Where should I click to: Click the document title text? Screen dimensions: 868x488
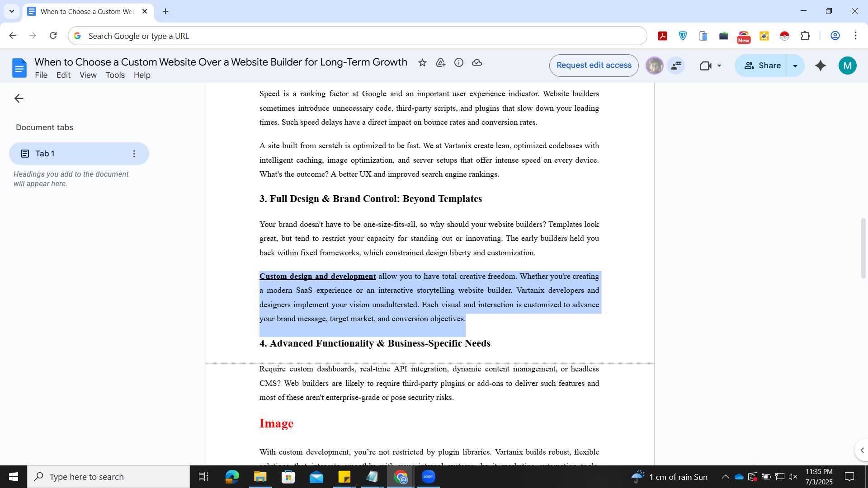221,62
